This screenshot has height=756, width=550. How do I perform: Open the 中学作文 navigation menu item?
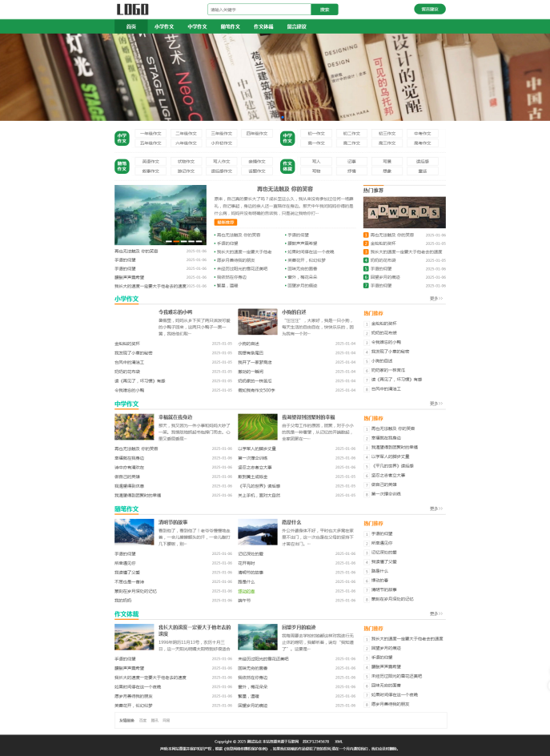tap(197, 26)
